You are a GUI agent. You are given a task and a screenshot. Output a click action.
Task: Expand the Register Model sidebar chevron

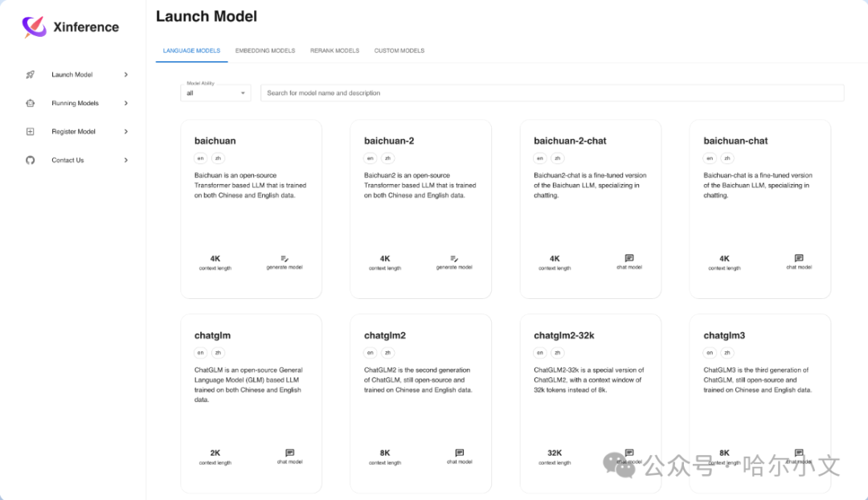click(126, 132)
